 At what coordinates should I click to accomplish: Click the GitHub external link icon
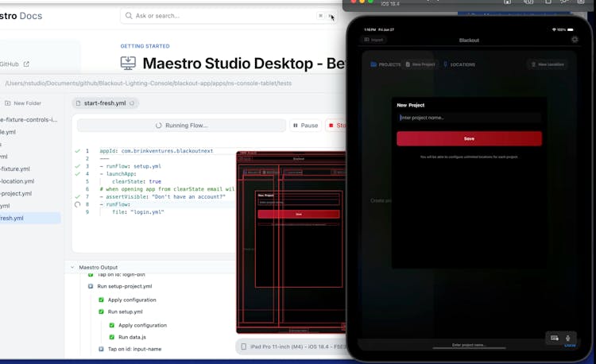(26, 64)
